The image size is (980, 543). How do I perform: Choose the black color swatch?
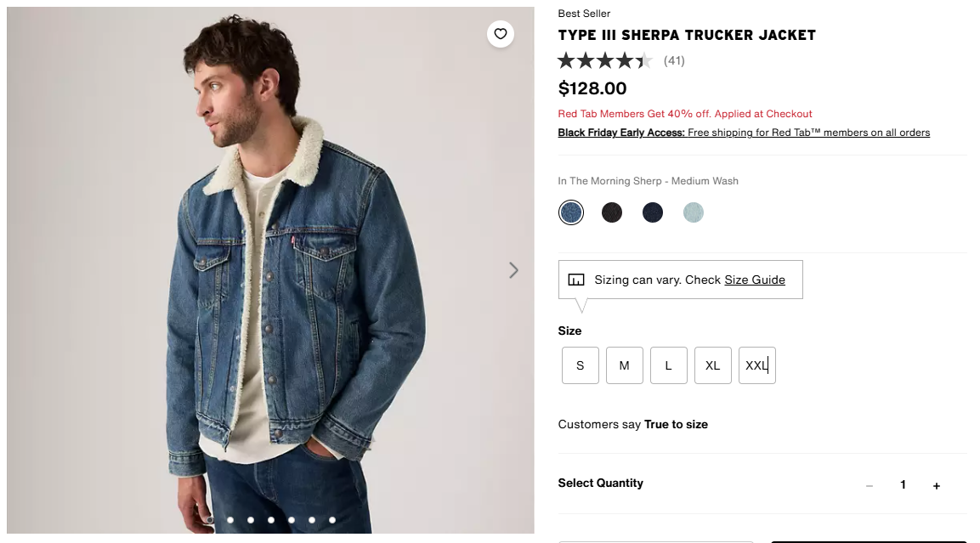click(x=612, y=212)
